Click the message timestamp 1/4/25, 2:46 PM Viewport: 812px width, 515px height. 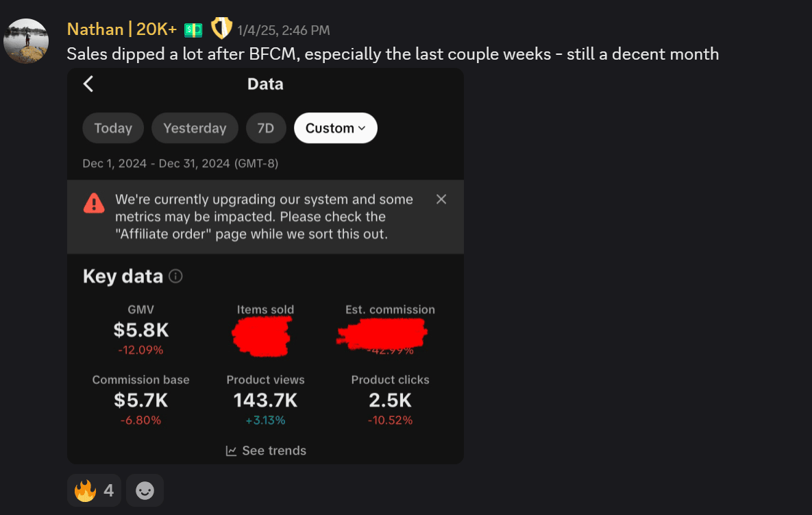[284, 30]
